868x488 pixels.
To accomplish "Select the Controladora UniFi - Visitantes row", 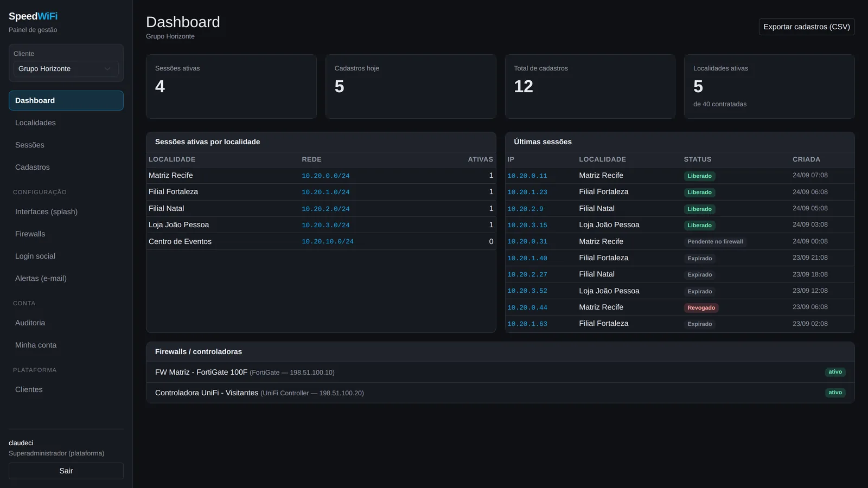I will click(500, 393).
